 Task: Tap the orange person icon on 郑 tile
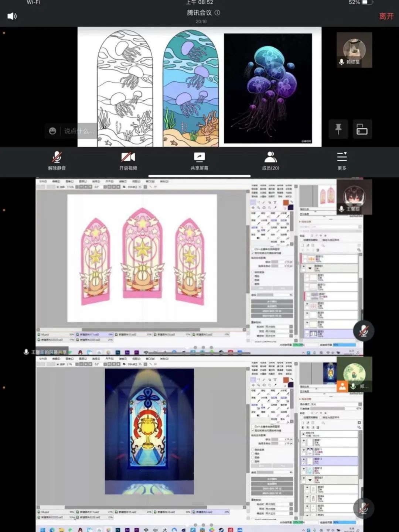(x=342, y=386)
